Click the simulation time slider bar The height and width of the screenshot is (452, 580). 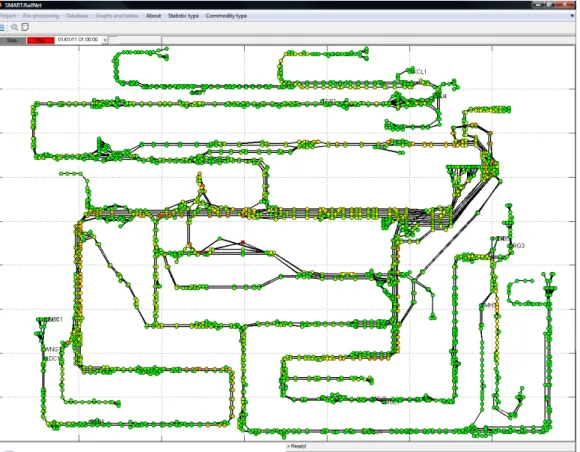(135, 40)
